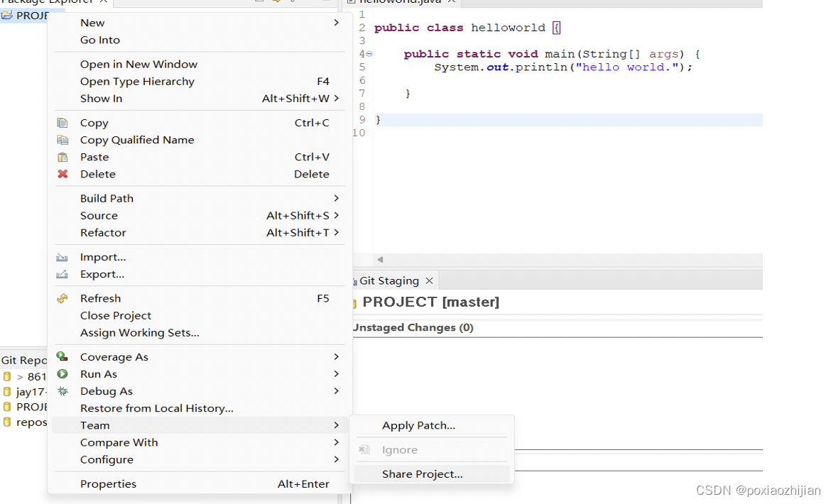
Task: Choose Apply Patch... in the submenu
Action: click(418, 425)
